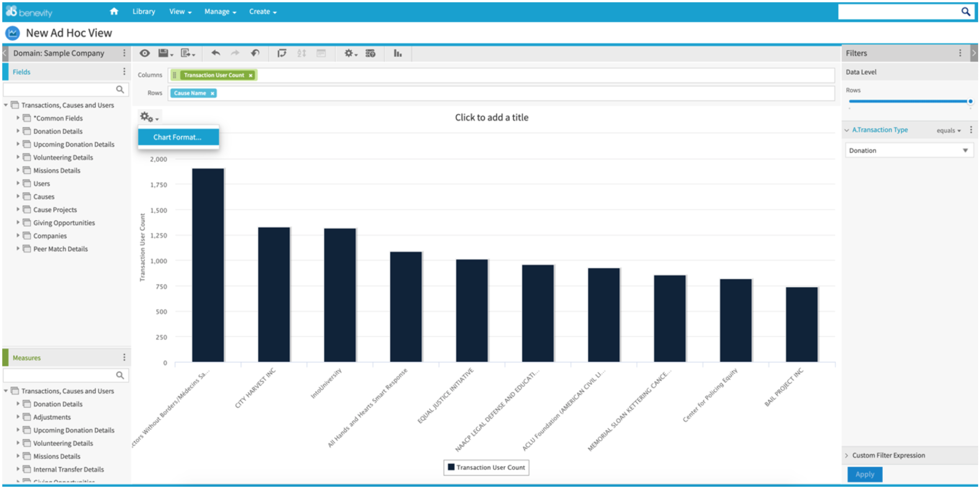
Task: Open the View dropdown menu
Action: (x=180, y=12)
